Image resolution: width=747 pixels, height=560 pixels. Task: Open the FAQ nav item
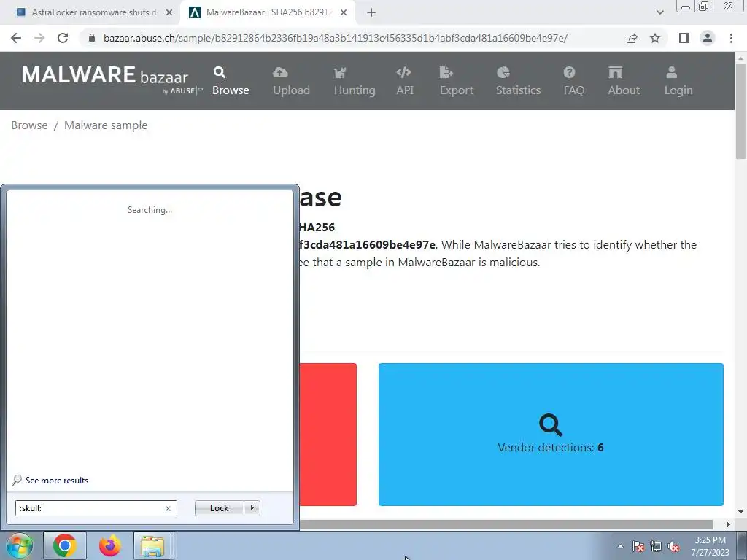574,81
